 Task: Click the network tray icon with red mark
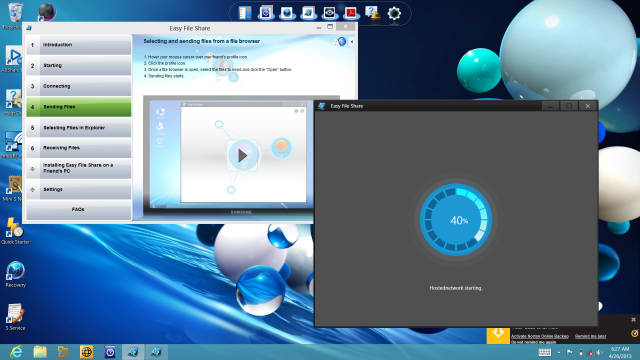click(590, 352)
